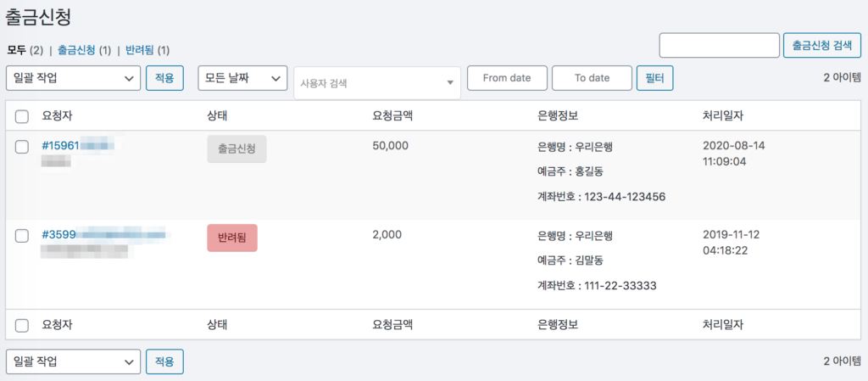This screenshot has width=868, height=381.
Task: Expand the 모든 날짜 date dropdown
Action: tap(242, 78)
